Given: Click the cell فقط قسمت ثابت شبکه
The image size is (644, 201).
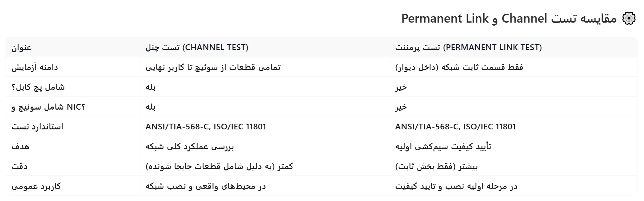Looking at the screenshot, I should pyautogui.click(x=459, y=67).
